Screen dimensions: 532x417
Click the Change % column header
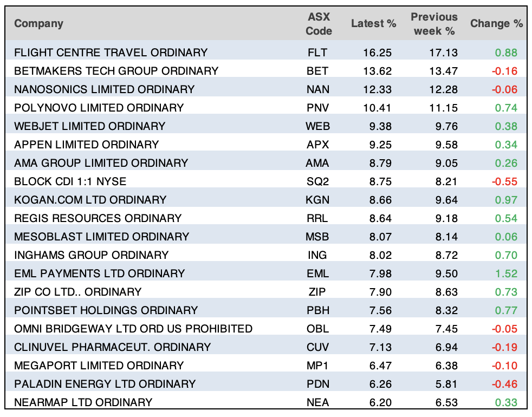pyautogui.click(x=496, y=24)
